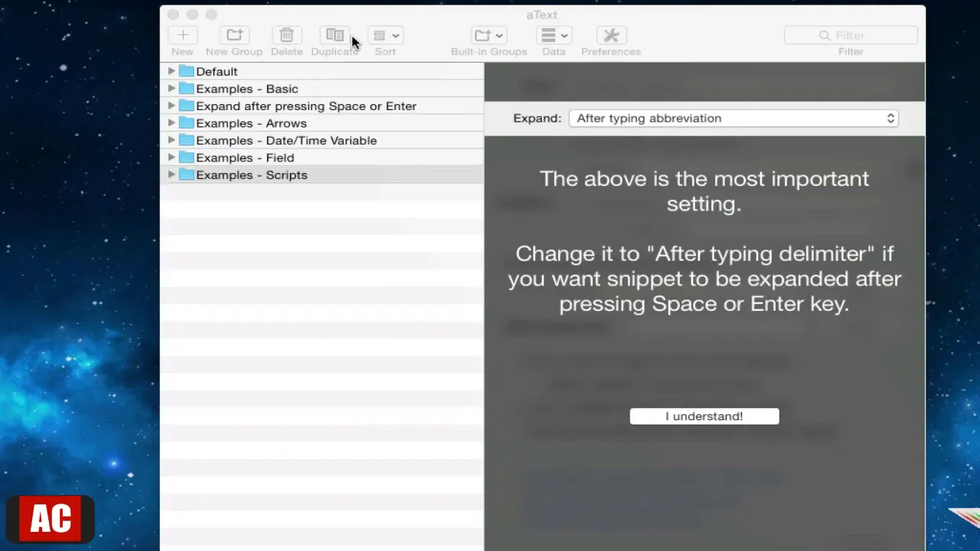Select the 'Default' row text
This screenshot has height=551, width=980.
217,71
